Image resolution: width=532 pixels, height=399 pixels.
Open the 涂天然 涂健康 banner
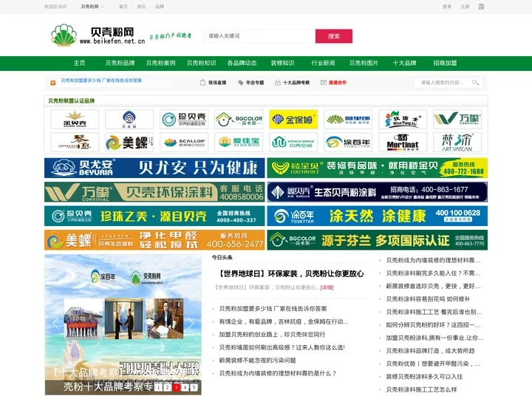(x=378, y=216)
